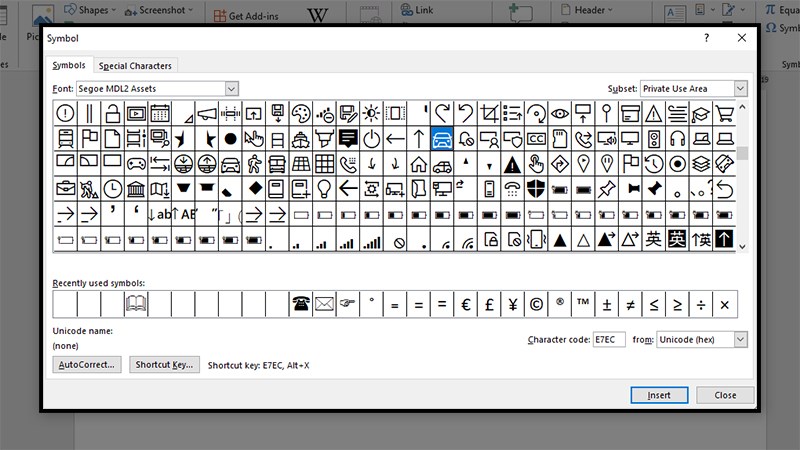Choose the euro sign from recent symbols
Viewport: 800px width, 450px height.
pos(465,305)
